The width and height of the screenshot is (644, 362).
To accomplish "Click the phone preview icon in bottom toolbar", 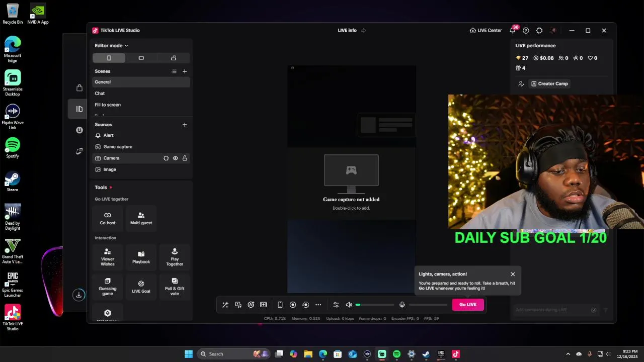I will pyautogui.click(x=280, y=305).
